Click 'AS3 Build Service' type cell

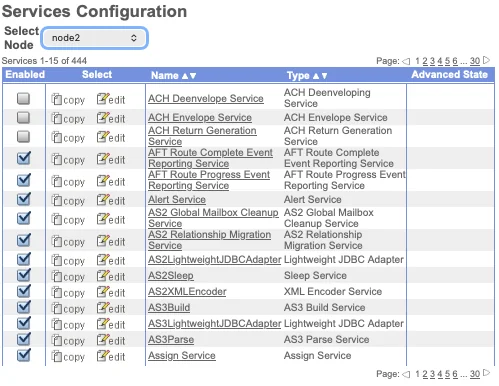[x=324, y=308]
